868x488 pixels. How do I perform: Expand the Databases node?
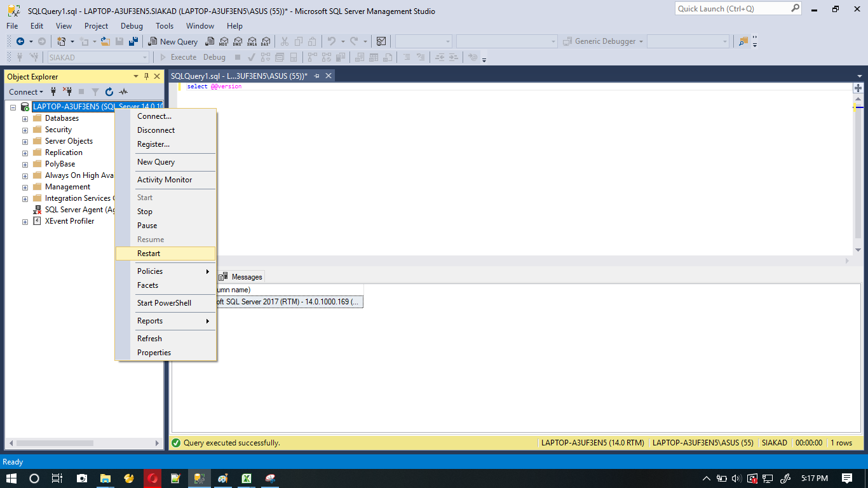click(24, 118)
